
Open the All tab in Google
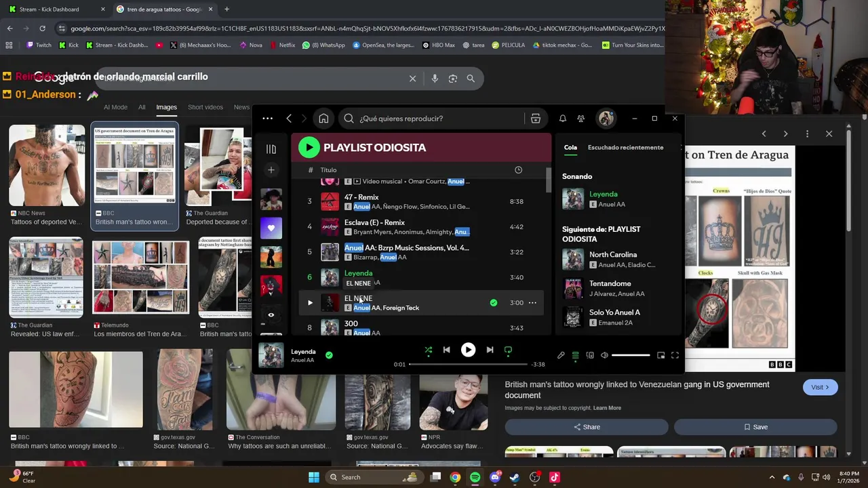(142, 107)
